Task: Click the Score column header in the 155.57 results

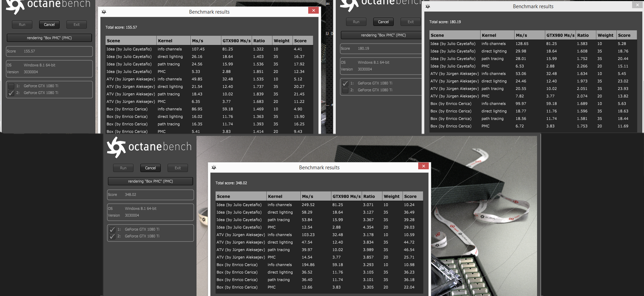Action: click(x=303, y=41)
